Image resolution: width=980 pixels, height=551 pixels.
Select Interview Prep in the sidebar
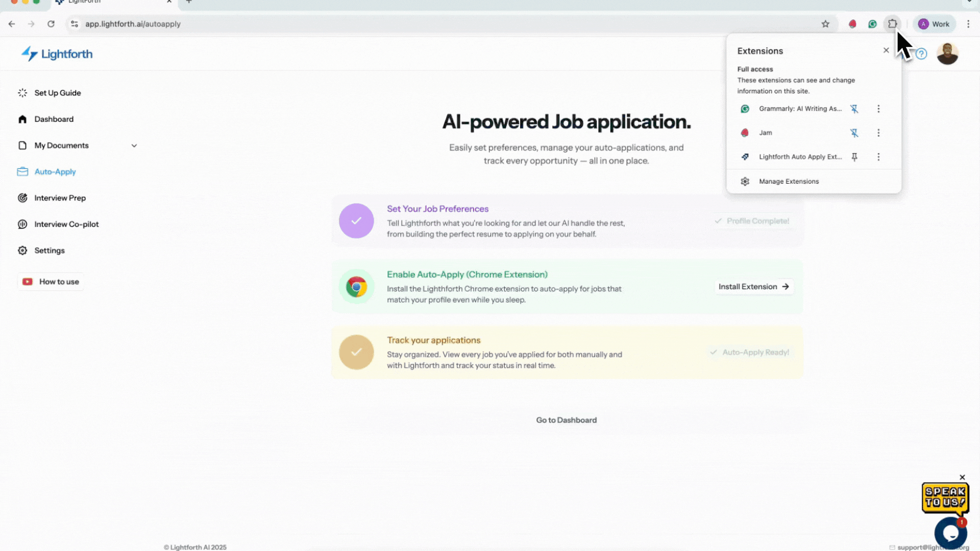click(x=60, y=198)
